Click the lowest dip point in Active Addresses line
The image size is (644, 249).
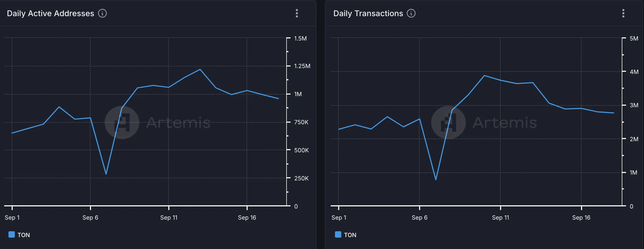pos(106,174)
